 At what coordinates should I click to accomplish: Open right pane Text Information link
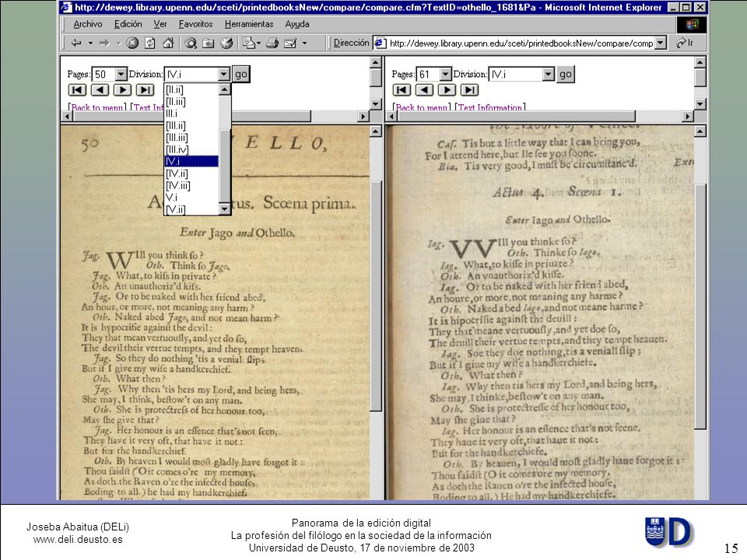(x=490, y=107)
